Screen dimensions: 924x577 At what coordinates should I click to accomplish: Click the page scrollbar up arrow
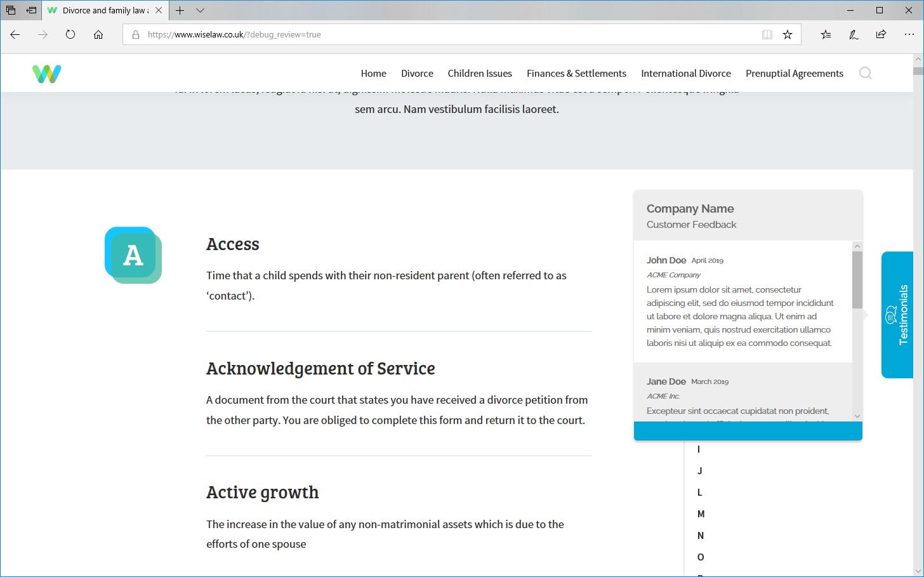click(x=918, y=59)
